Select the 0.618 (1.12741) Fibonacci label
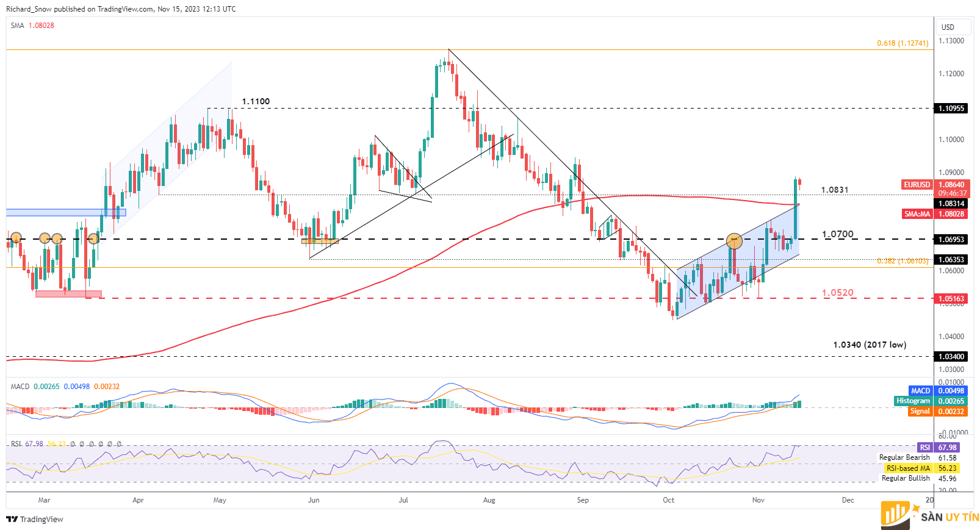The image size is (980, 530). [x=903, y=43]
